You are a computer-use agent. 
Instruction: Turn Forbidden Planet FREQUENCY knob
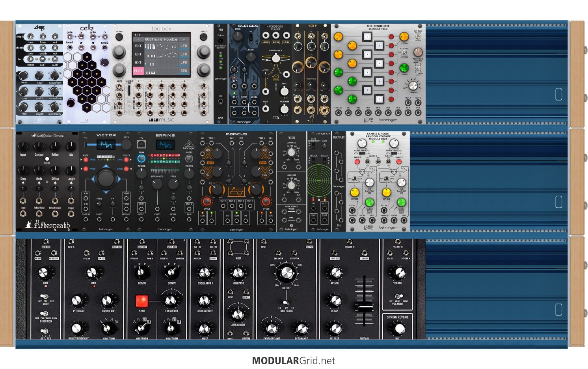tap(276, 58)
